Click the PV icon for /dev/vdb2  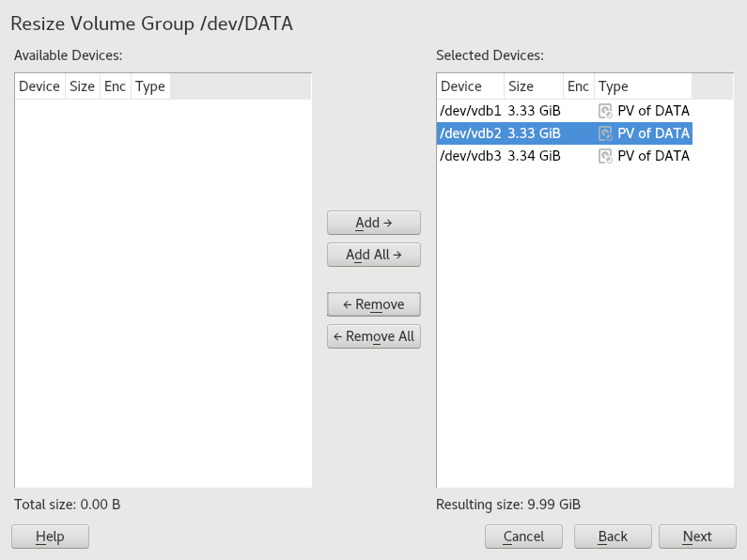click(x=606, y=133)
